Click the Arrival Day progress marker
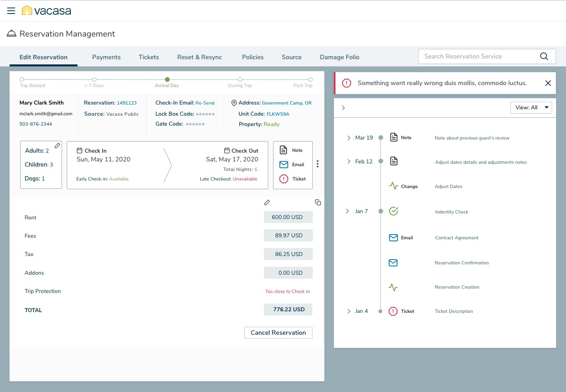The height and width of the screenshot is (392, 566). click(167, 80)
